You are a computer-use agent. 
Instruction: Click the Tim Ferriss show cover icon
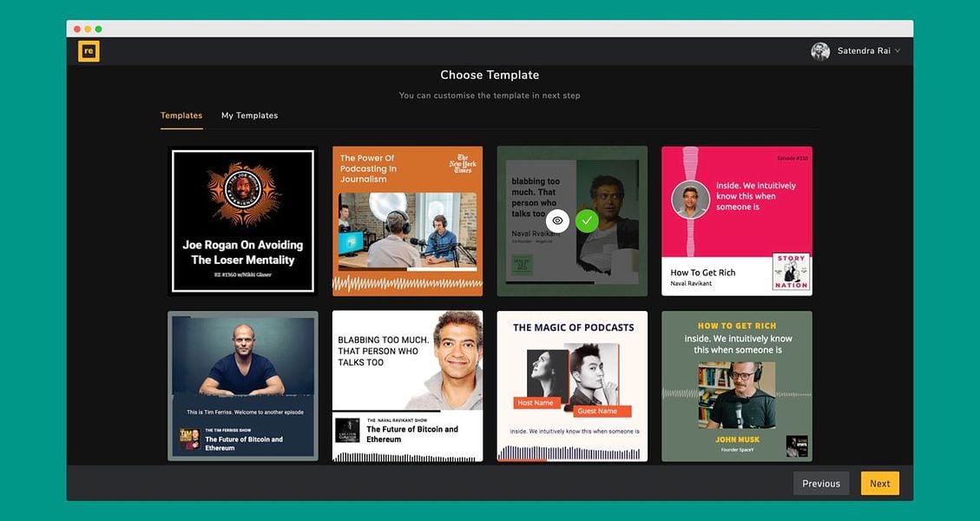pos(190,439)
